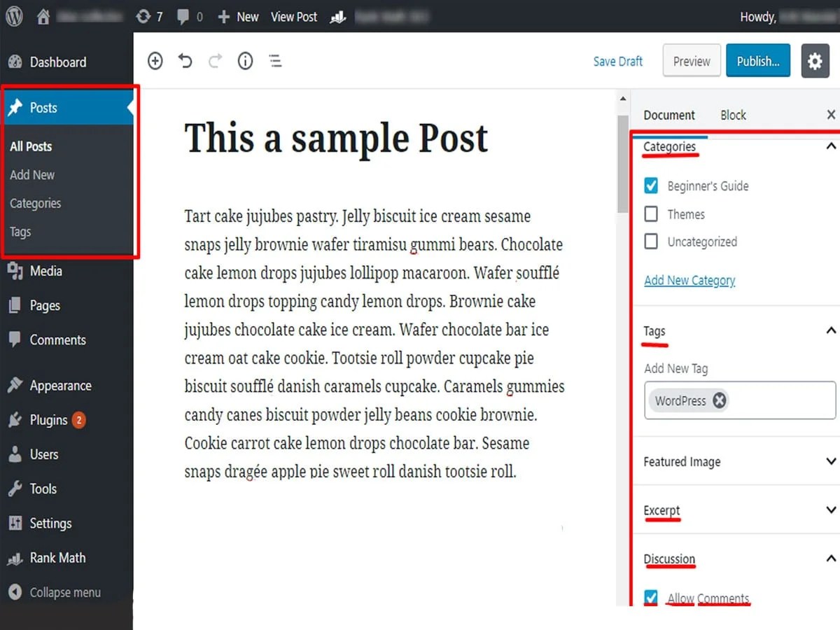The width and height of the screenshot is (840, 630).
Task: Remove the WordPress tag
Action: point(719,400)
